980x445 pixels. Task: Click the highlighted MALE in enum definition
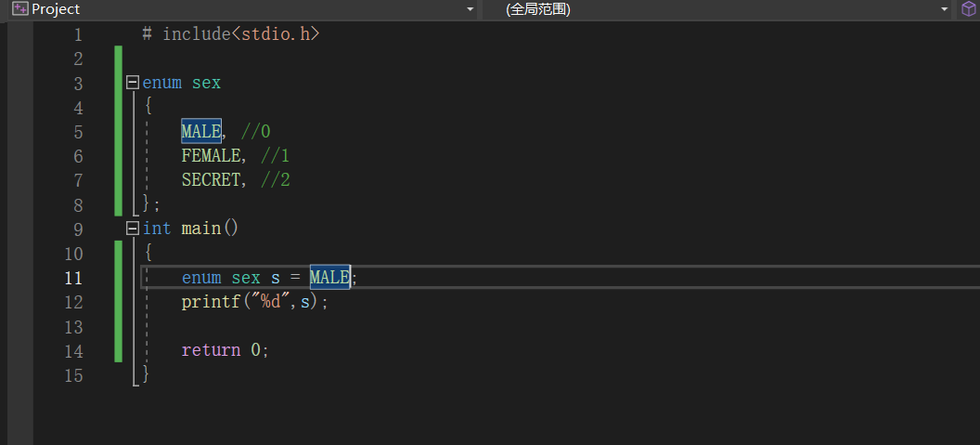201,131
